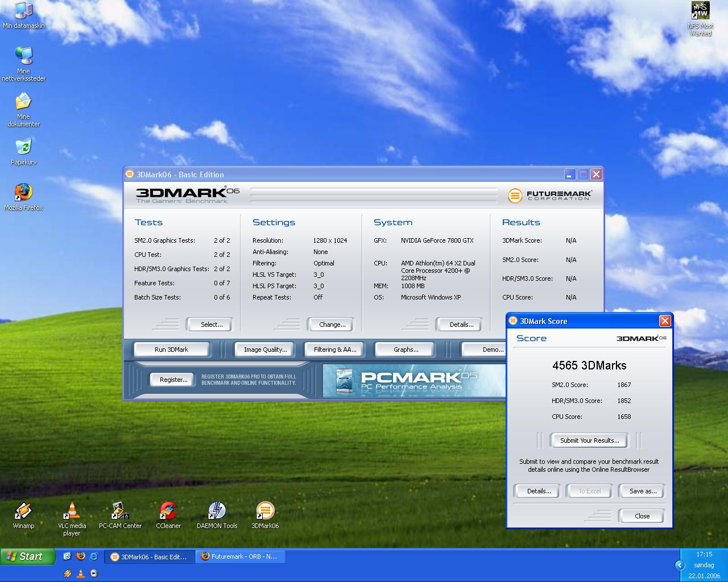
Task: Click GFX NVIDIA GeForce 7800 GTX text
Action: click(x=437, y=240)
